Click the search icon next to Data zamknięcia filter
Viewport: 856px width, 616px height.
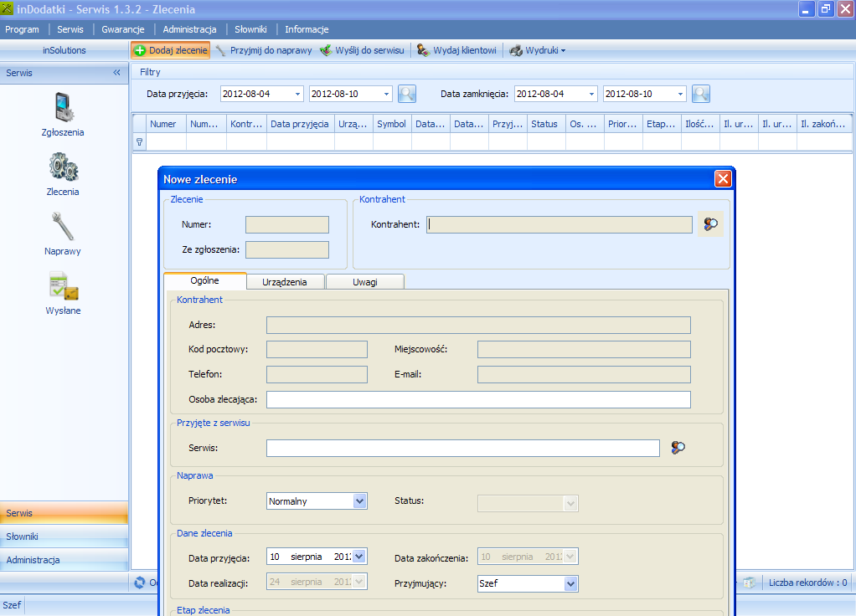point(701,94)
